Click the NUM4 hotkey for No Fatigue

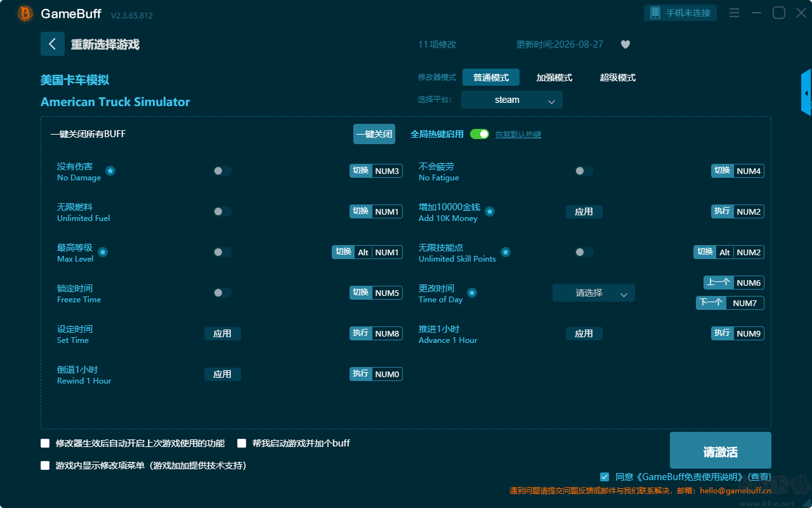[x=738, y=171]
